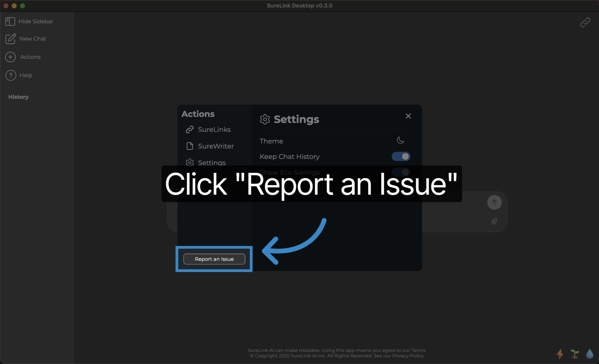Screen dimensions: 599x364
Task: Select SureLinks in the Actions panel
Action: click(208, 130)
